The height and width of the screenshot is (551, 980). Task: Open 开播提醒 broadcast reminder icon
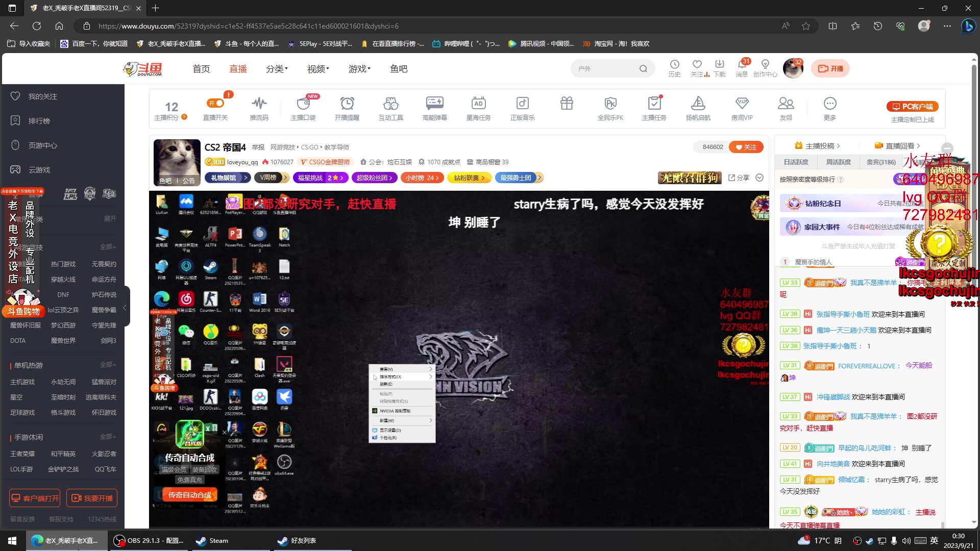point(347,108)
